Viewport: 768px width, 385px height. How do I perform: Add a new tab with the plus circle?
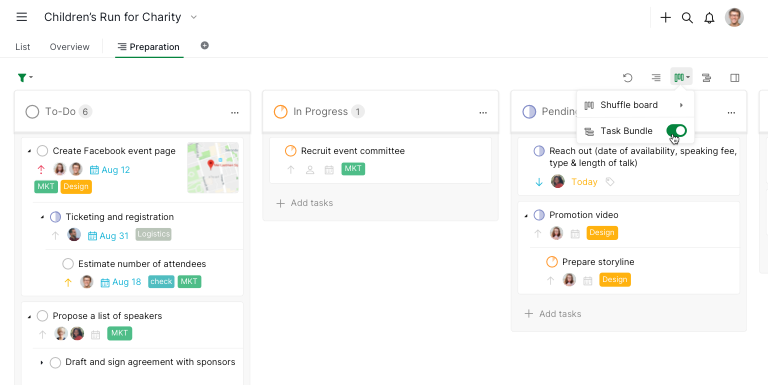tap(205, 46)
